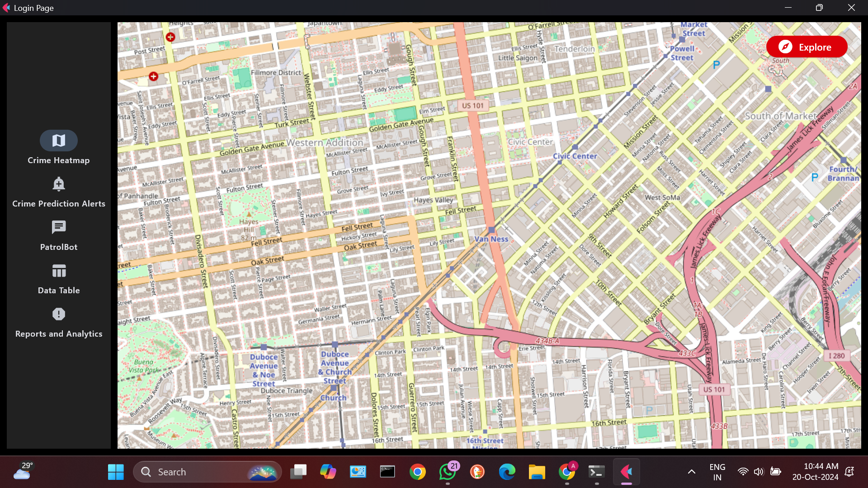The width and height of the screenshot is (868, 488).
Task: Open the ENG IN language switcher
Action: click(717, 472)
